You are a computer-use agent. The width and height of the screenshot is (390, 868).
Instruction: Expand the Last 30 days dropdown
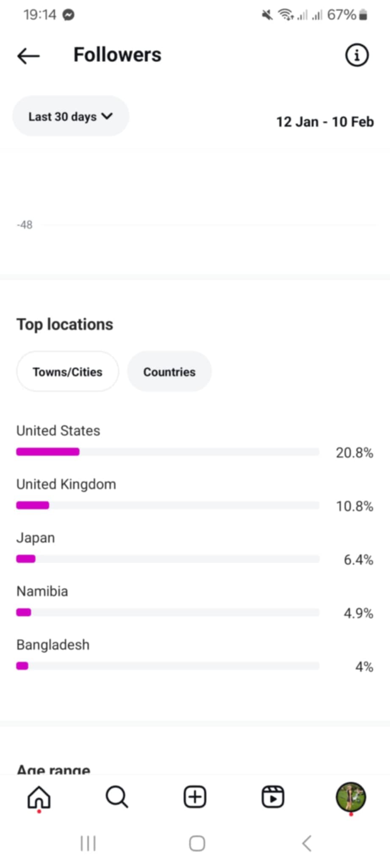click(71, 117)
